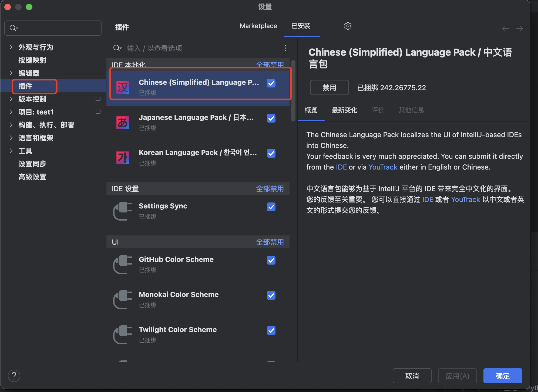Uncheck the Japanese Language Pack checkbox
This screenshot has height=392, width=538.
[271, 118]
